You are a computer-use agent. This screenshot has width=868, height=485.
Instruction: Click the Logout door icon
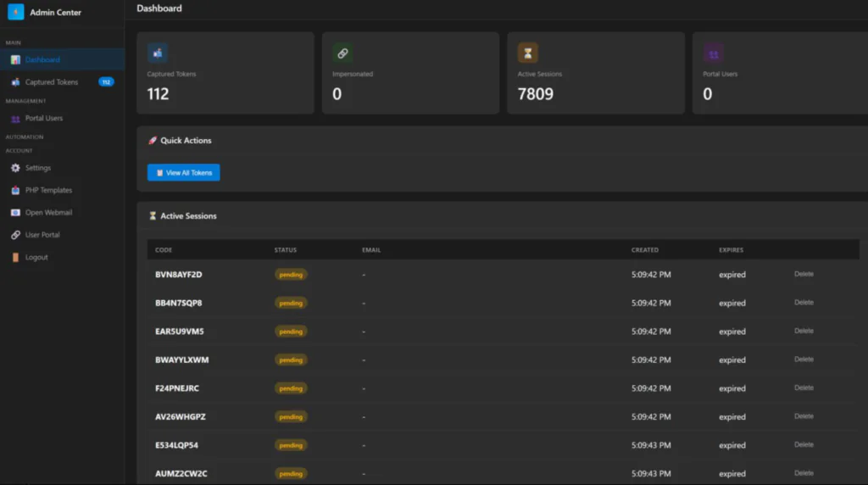[15, 258]
